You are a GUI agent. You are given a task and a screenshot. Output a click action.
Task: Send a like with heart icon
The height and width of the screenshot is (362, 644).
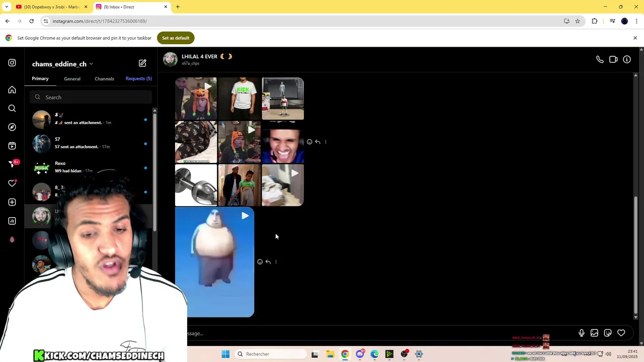(621, 333)
